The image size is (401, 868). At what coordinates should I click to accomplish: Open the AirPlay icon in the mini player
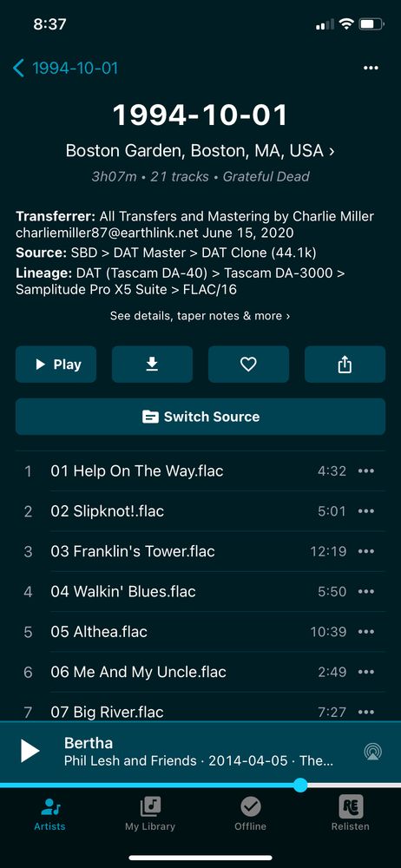[x=373, y=752]
